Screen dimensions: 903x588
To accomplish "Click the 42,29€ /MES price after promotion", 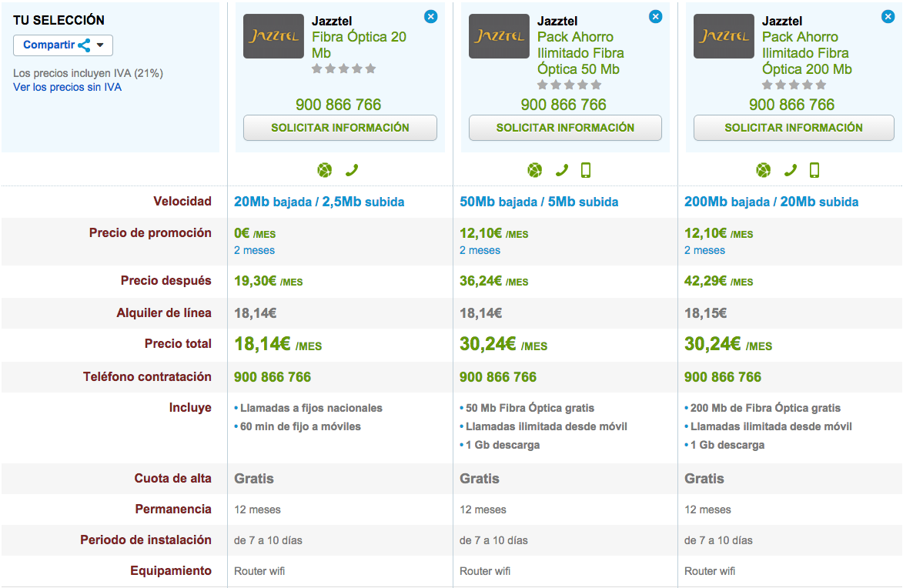I will [x=719, y=281].
